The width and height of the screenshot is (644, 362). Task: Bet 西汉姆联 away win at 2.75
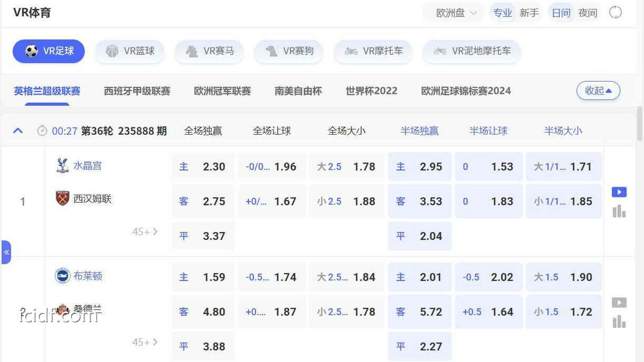(203, 201)
